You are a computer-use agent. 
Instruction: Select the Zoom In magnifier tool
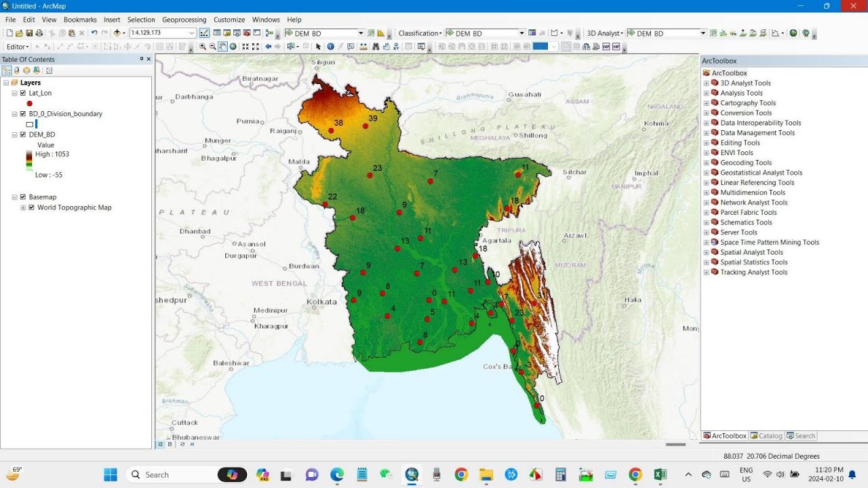203,47
